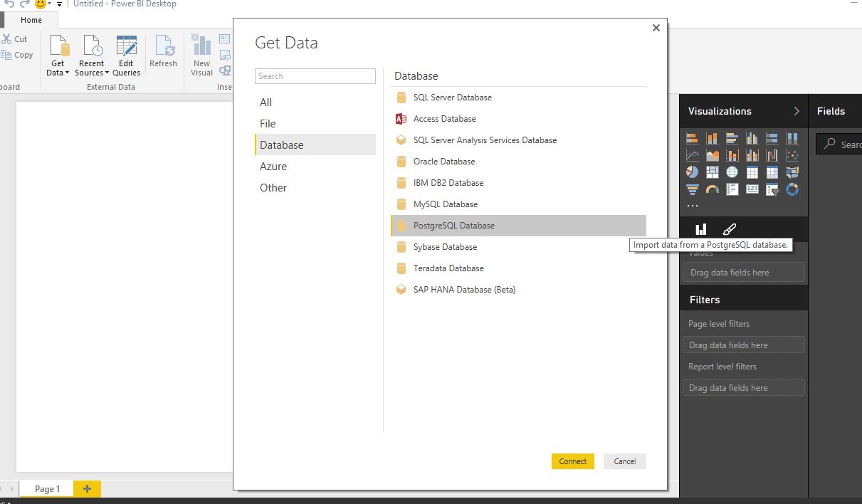Image resolution: width=862 pixels, height=504 pixels.
Task: Select the Donut chart visualization
Action: [x=792, y=189]
